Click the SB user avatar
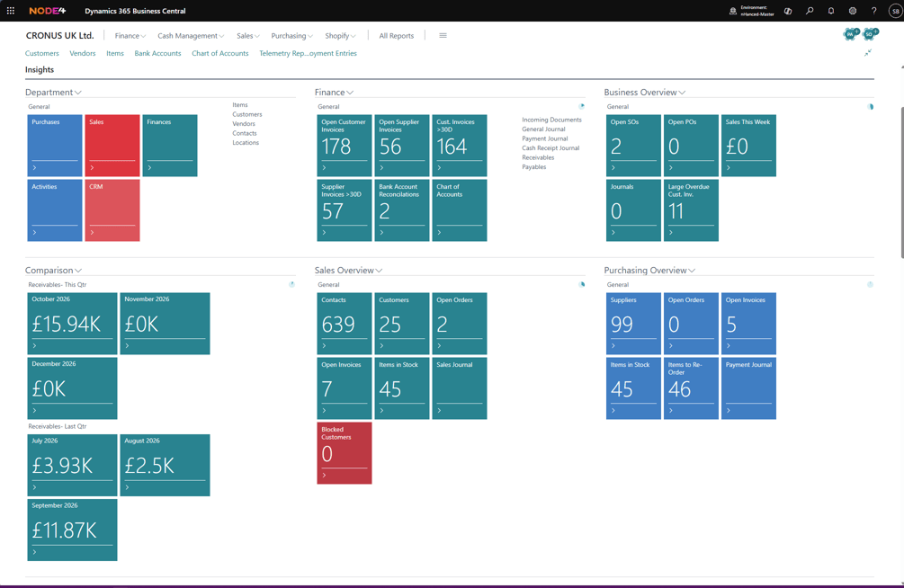The width and height of the screenshot is (904, 588). [895, 11]
